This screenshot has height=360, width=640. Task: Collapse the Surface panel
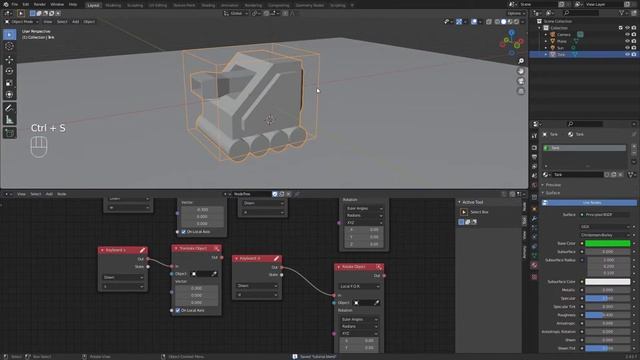(x=553, y=193)
